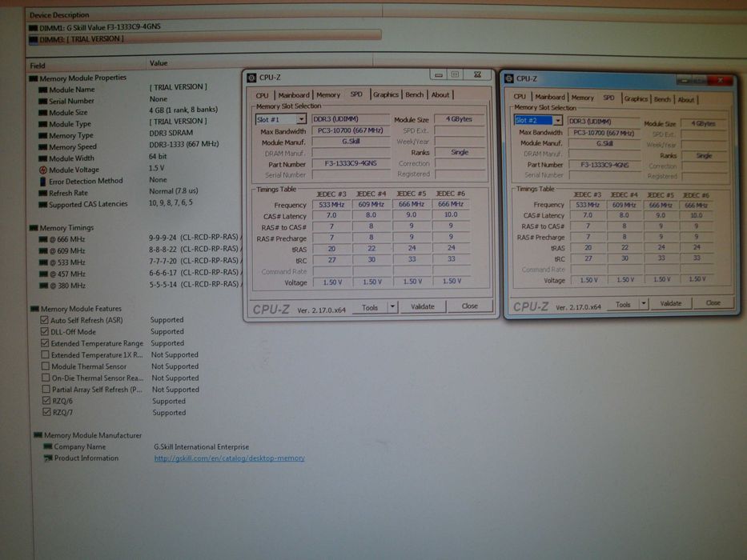This screenshot has height=560, width=747.
Task: Toggle Auto Self Refresh (ASR) checkbox
Action: click(x=44, y=320)
